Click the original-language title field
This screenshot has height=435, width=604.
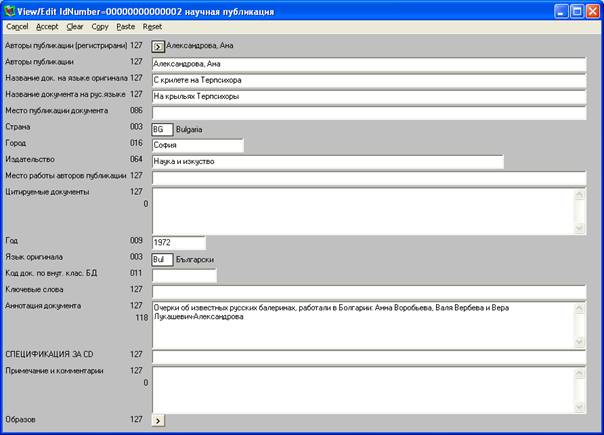pos(367,80)
